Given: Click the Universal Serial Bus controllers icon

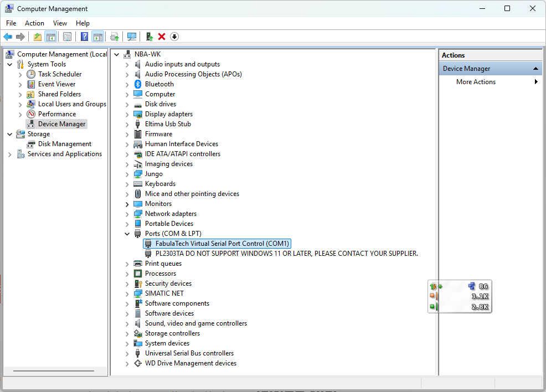Looking at the screenshot, I should coord(138,353).
